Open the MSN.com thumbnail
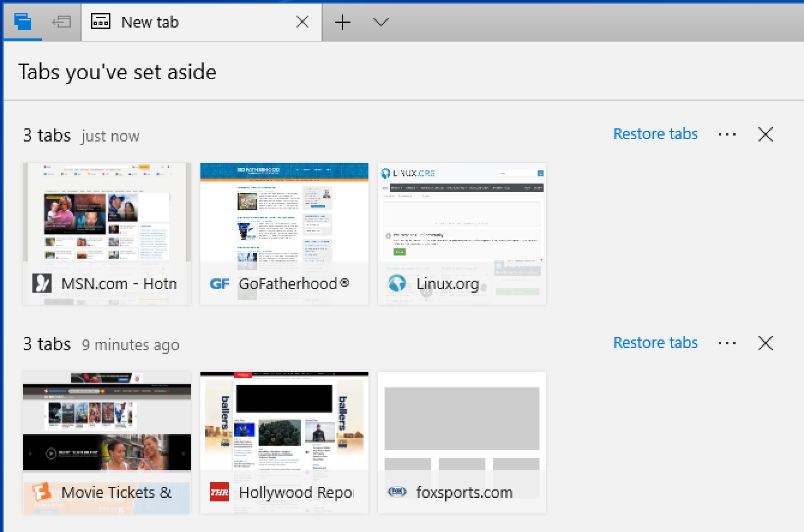 click(107, 234)
